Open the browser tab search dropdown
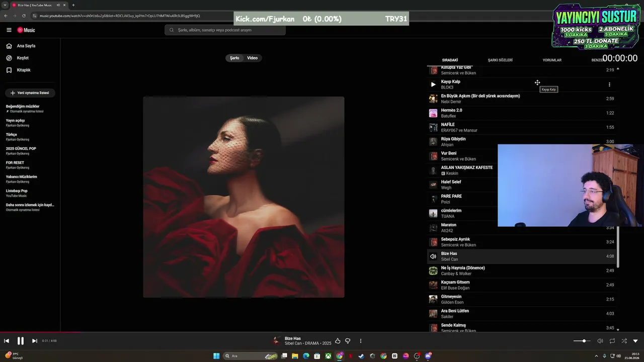 pos(6,5)
